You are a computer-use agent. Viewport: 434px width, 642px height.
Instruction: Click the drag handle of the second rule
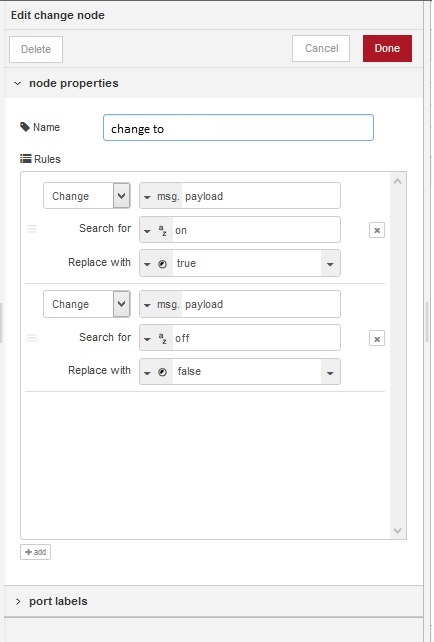tap(32, 338)
